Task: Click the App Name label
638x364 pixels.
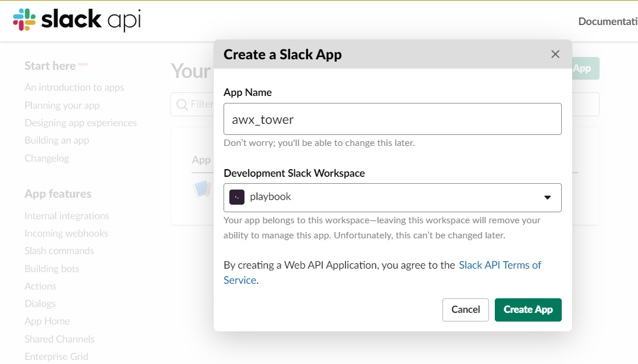Action: pyautogui.click(x=247, y=92)
